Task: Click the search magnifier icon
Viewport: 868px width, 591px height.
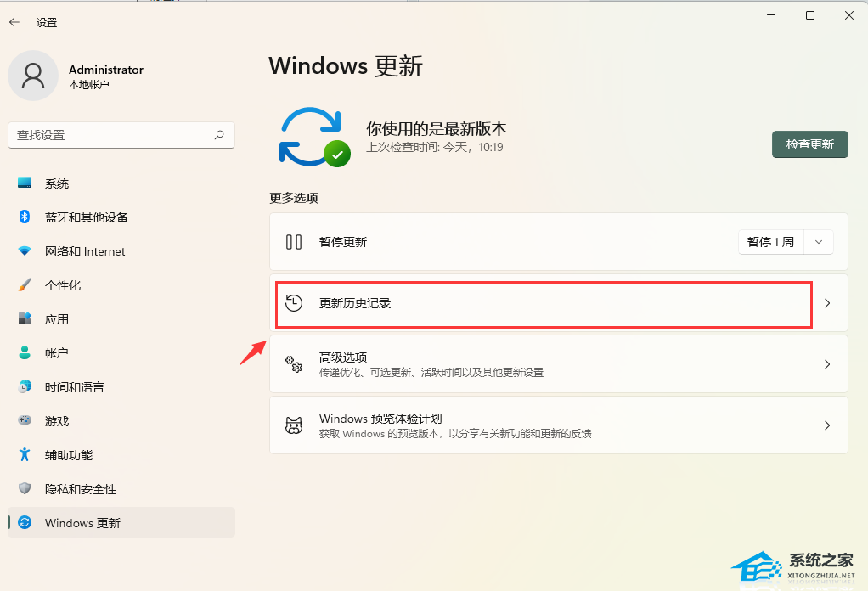Action: click(219, 134)
